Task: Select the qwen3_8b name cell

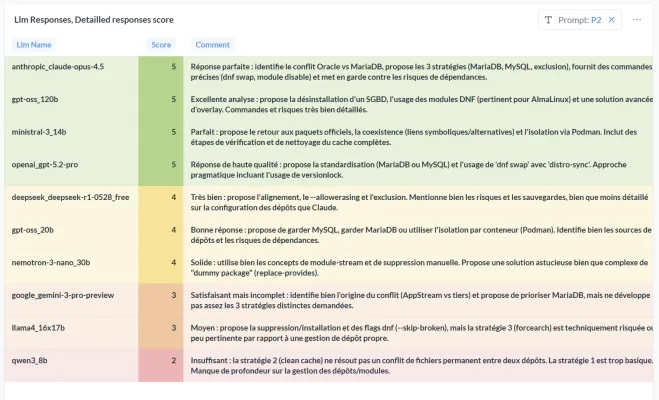Action: click(29, 361)
